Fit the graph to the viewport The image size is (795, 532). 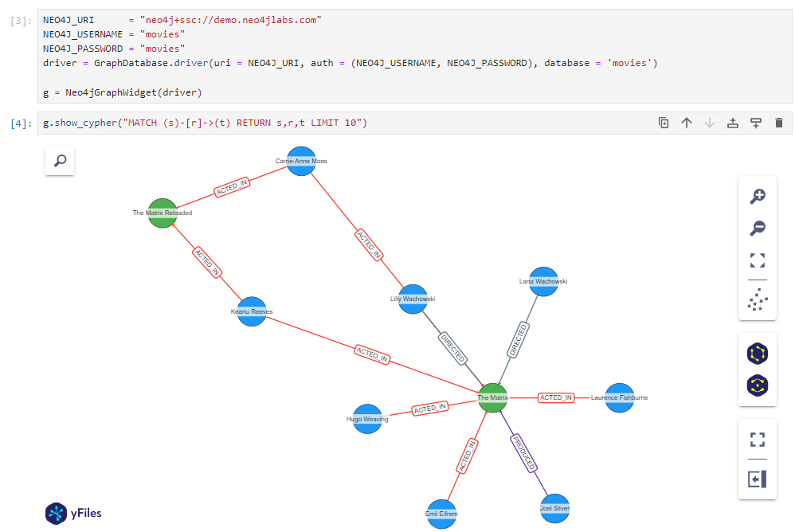pyautogui.click(x=758, y=260)
